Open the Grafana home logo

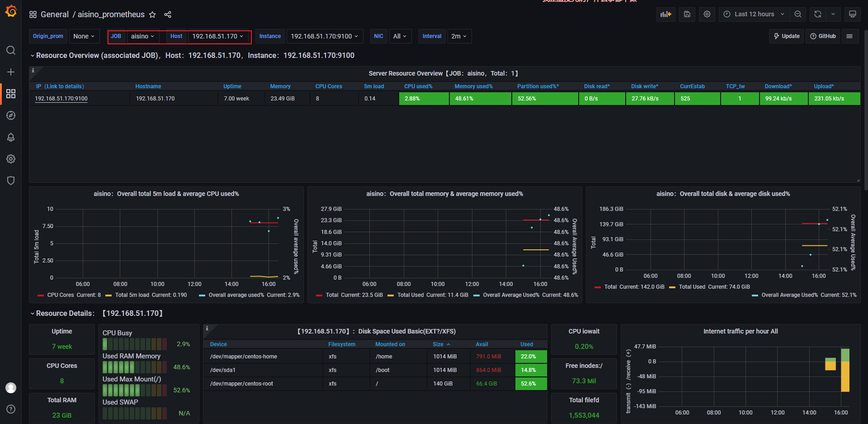pyautogui.click(x=11, y=11)
